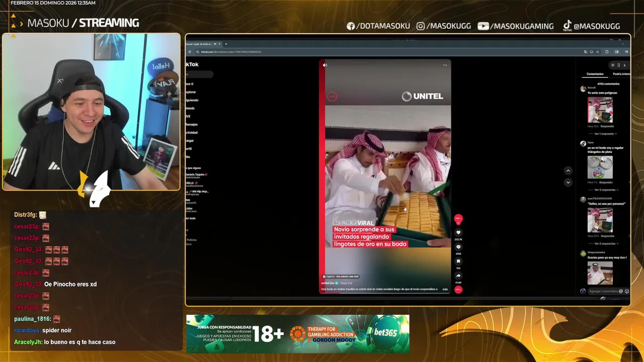Open the Instagram /MASOKUGG overlay link
Viewport: 644px width, 362px height.
click(x=444, y=26)
